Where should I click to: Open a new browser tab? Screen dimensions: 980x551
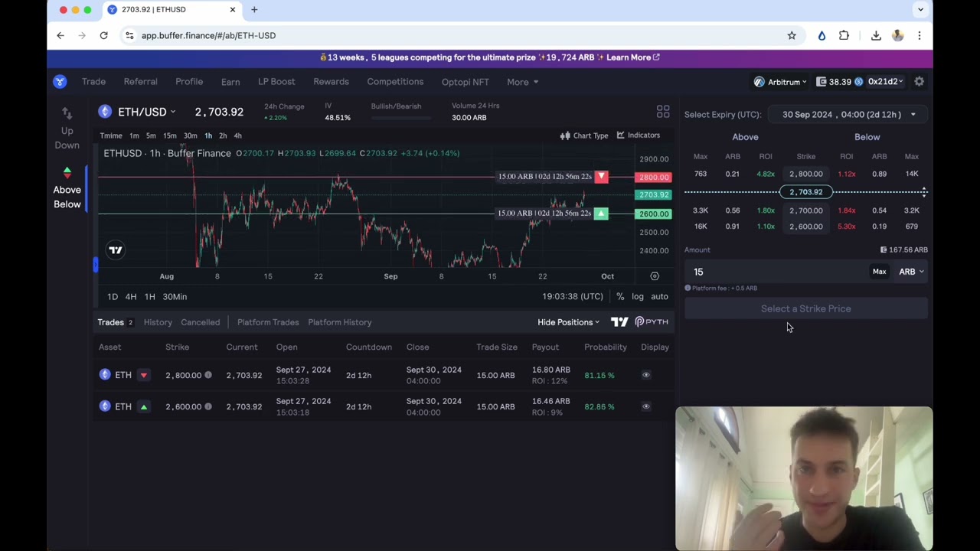click(254, 9)
